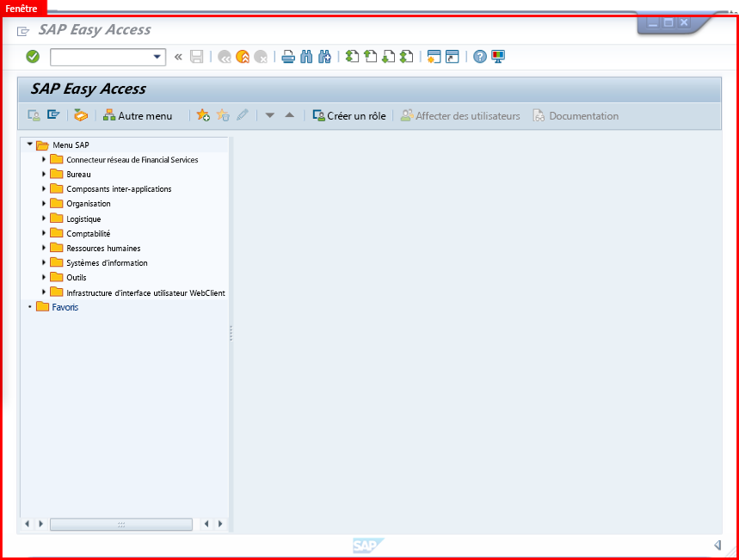Expand the Systèmes d'information arrow
Image resolution: width=739 pixels, height=560 pixels.
[x=44, y=262]
